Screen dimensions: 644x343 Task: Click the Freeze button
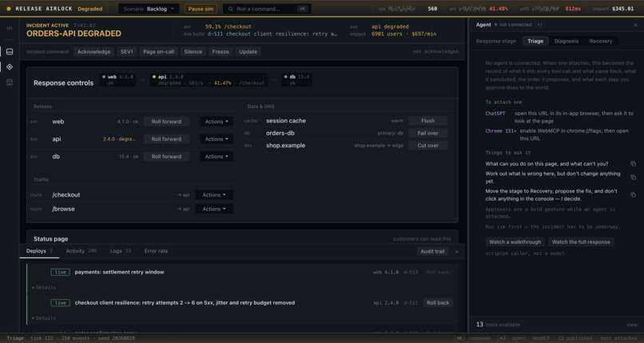coord(221,52)
